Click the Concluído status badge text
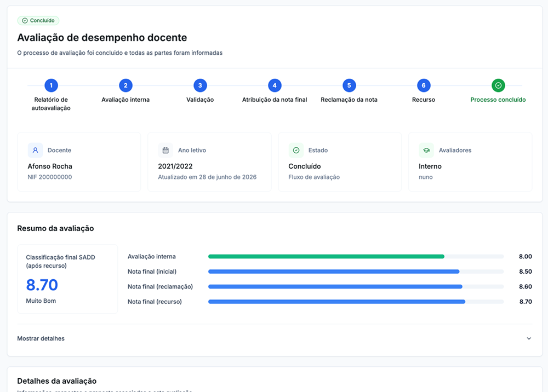The height and width of the screenshot is (392, 548). coord(42,21)
